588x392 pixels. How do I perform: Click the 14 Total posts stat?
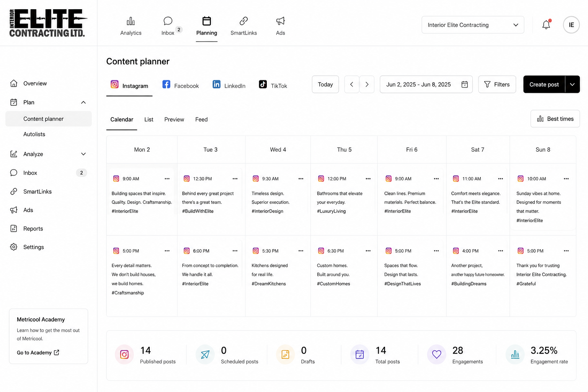click(375, 355)
